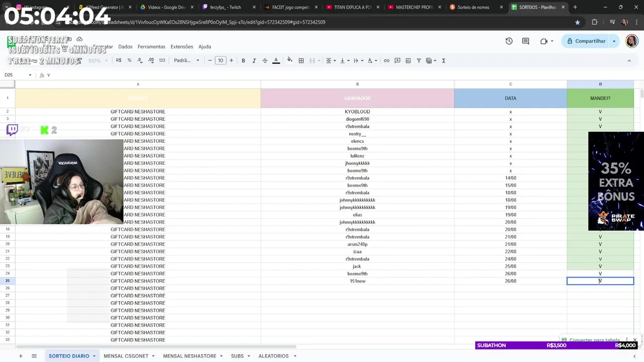
Task: Click the create filter icon
Action: [419, 60]
